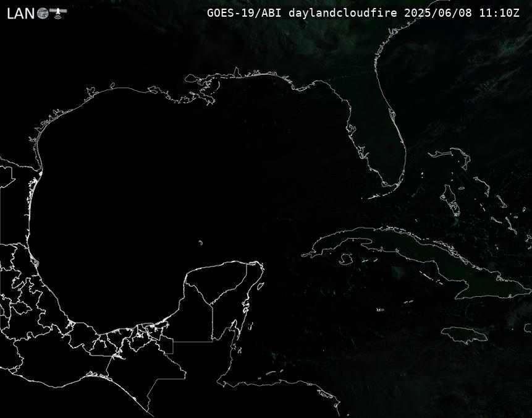
Task: Click the 11:10Z timestamp
Action: (499, 13)
